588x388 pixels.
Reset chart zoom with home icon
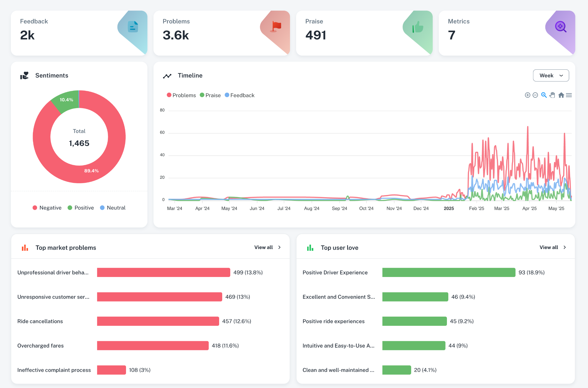tap(561, 95)
